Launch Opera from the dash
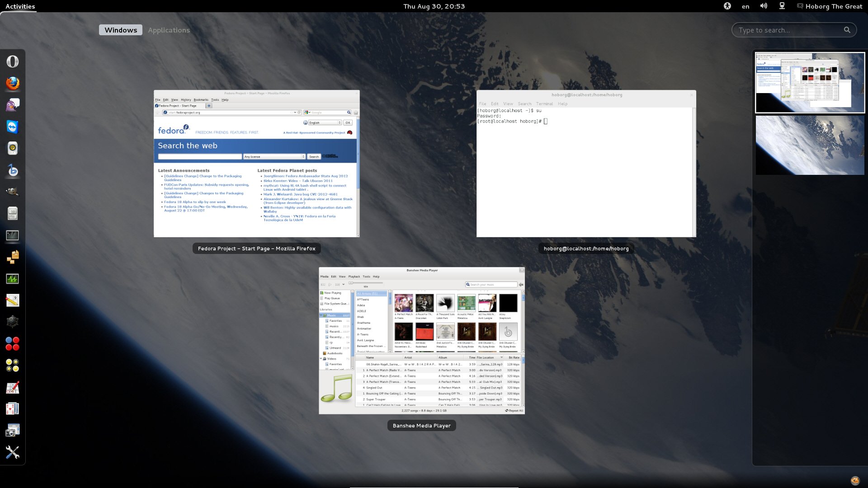Screen dimensions: 868x488 click(13, 61)
